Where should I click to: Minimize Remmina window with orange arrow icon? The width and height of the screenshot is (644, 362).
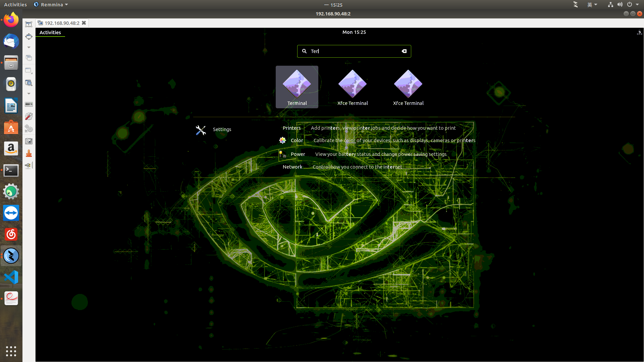[29, 153]
